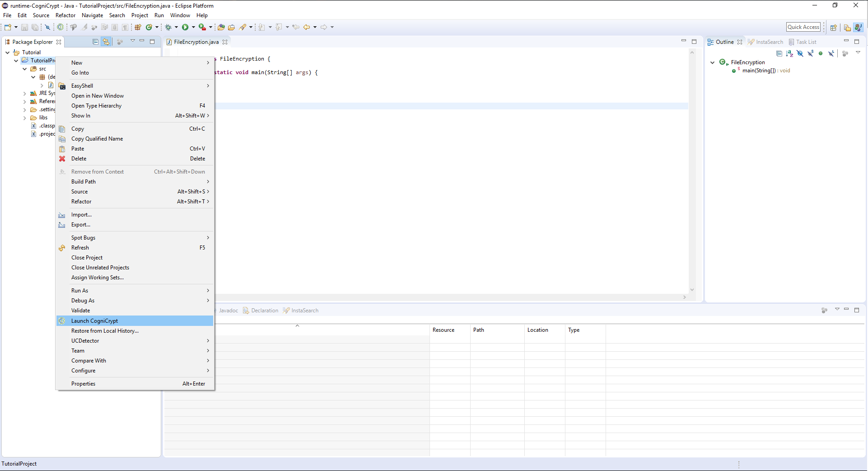Select main(String[]) method in Outline
The height and width of the screenshot is (471, 868).
point(766,71)
